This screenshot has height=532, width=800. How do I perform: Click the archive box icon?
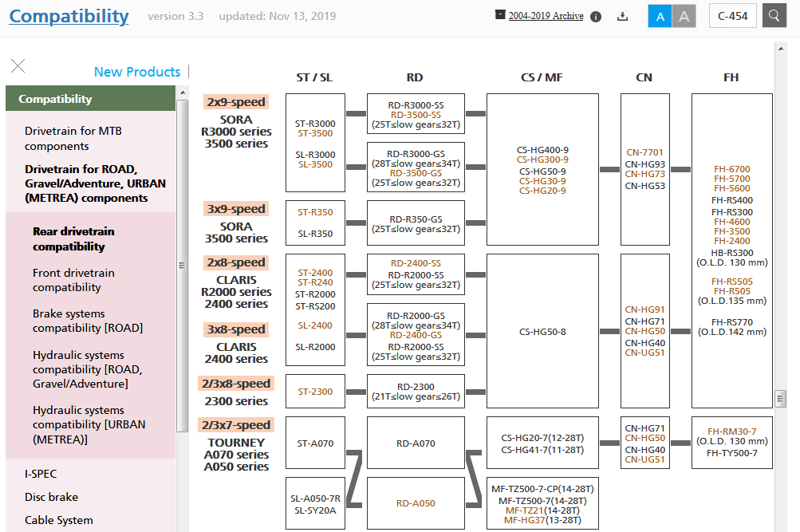click(500, 14)
